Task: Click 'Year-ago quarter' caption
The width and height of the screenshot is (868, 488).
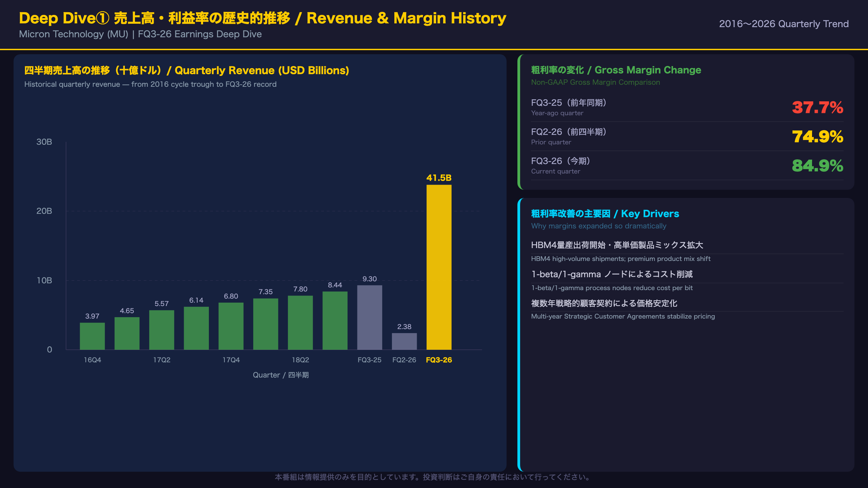Action: click(557, 113)
